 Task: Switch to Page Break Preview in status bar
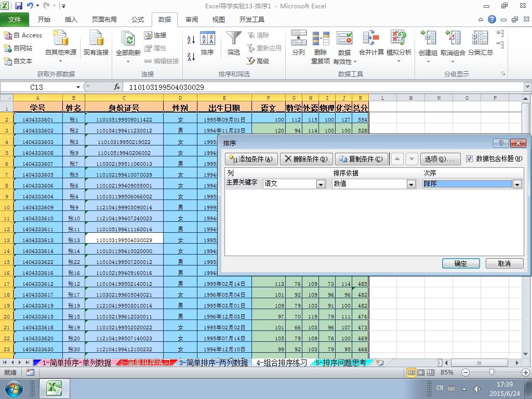(431, 373)
